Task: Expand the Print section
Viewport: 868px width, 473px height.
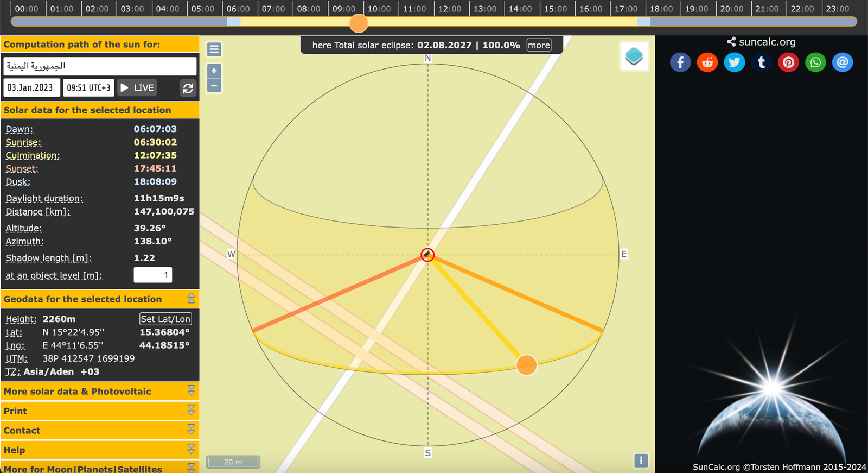Action: click(191, 411)
